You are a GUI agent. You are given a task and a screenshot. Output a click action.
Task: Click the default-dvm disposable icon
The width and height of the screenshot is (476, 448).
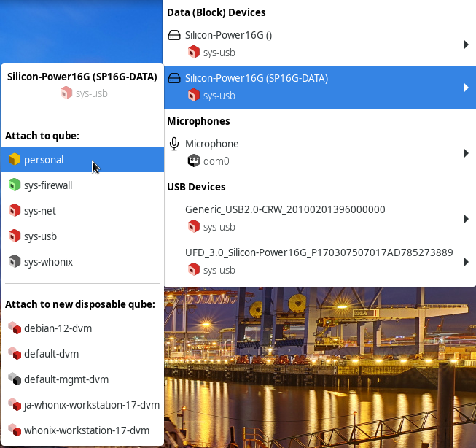click(x=15, y=353)
